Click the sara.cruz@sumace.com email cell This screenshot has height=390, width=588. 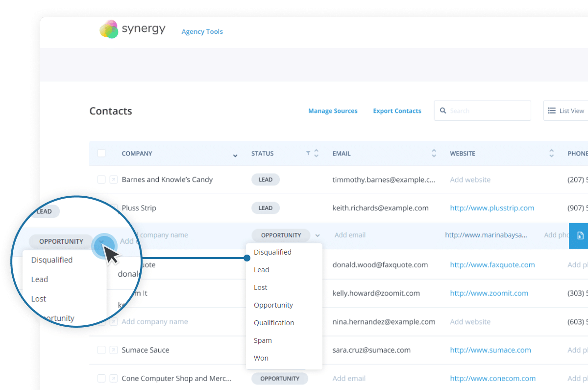pos(371,350)
